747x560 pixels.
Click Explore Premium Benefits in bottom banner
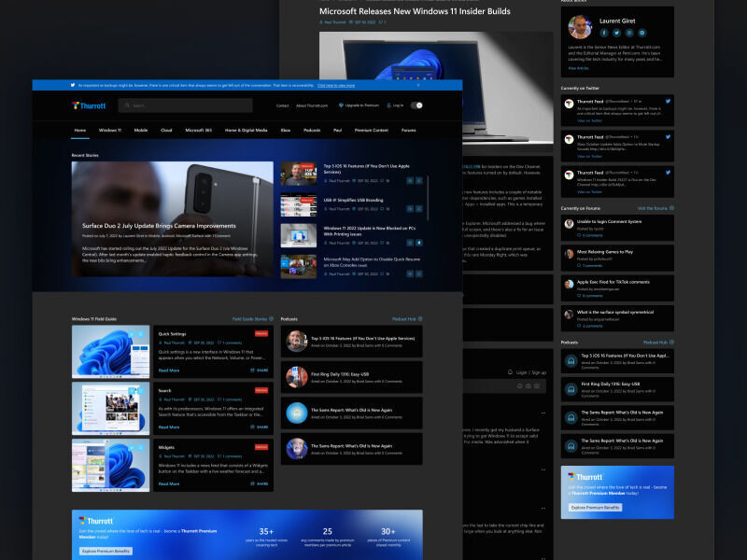106,551
